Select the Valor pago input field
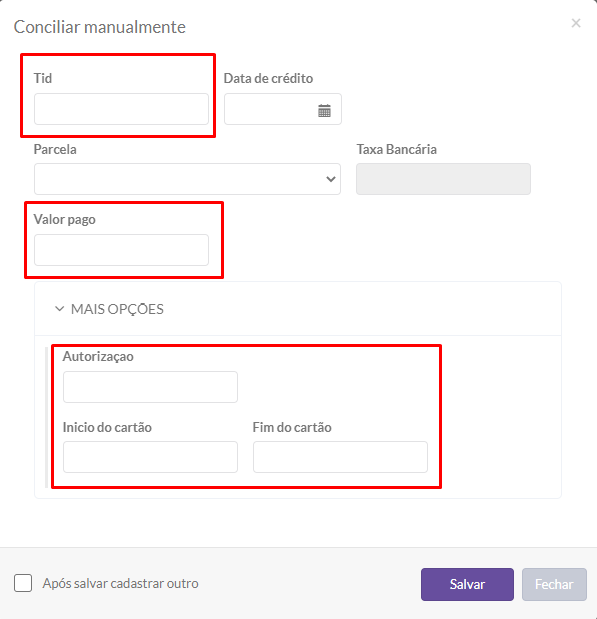 [121, 250]
